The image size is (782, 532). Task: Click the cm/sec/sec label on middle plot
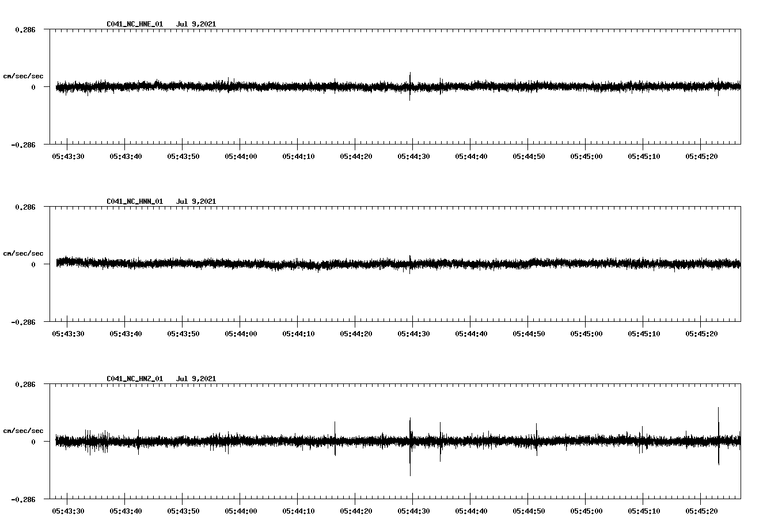tap(24, 253)
